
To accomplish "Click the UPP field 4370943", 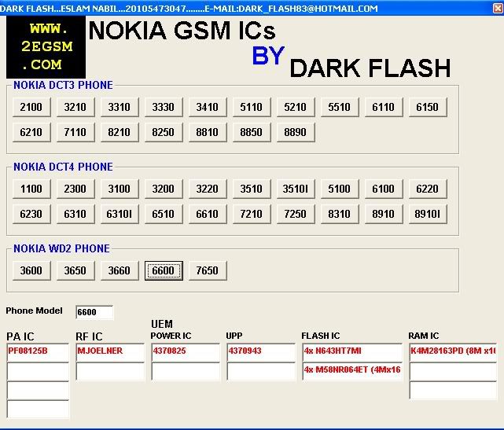I will [261, 352].
